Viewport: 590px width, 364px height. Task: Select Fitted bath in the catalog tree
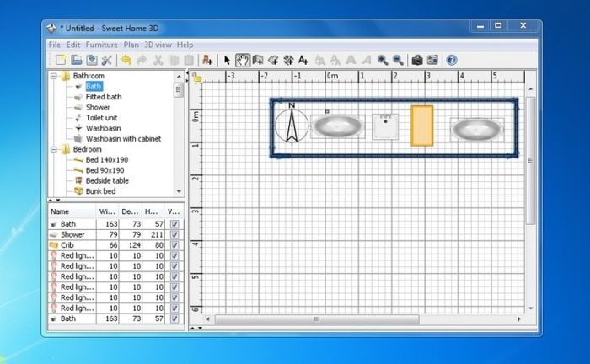104,97
